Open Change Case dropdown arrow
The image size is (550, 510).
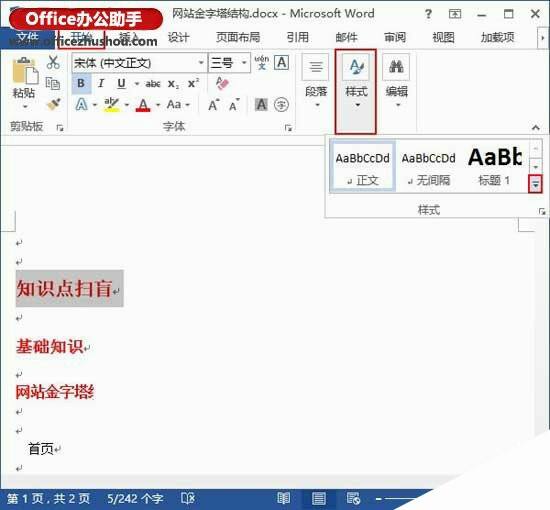coord(188,105)
